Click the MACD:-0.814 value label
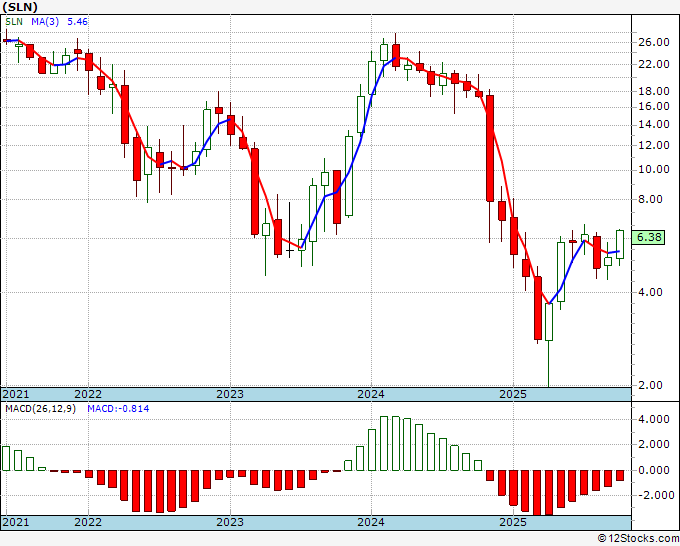Image resolution: width=680 pixels, height=546 pixels. tap(118, 409)
